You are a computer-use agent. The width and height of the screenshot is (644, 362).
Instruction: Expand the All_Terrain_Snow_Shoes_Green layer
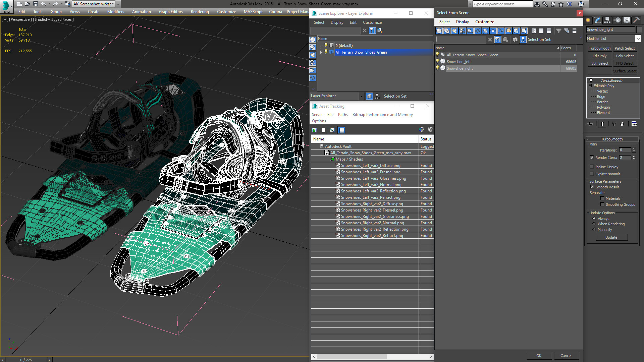click(320, 52)
